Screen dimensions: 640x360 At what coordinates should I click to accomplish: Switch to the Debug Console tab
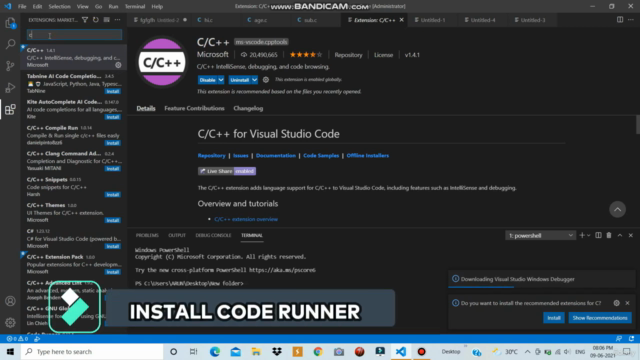click(213, 236)
